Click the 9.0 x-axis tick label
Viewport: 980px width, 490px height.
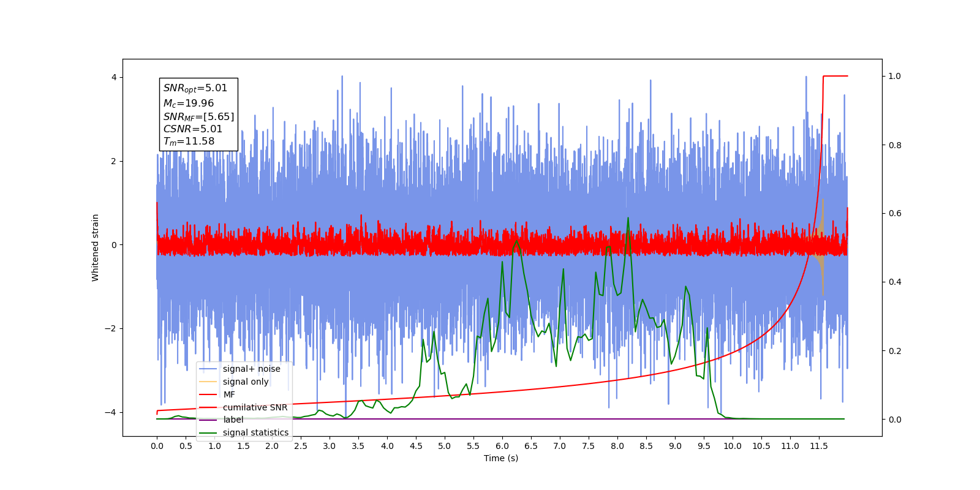click(x=675, y=446)
